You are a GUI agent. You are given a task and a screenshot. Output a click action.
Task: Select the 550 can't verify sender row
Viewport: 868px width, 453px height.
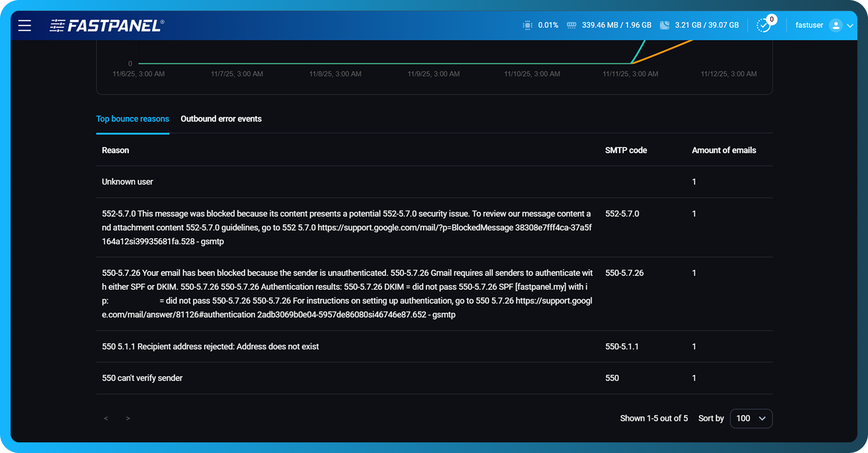(x=142, y=378)
